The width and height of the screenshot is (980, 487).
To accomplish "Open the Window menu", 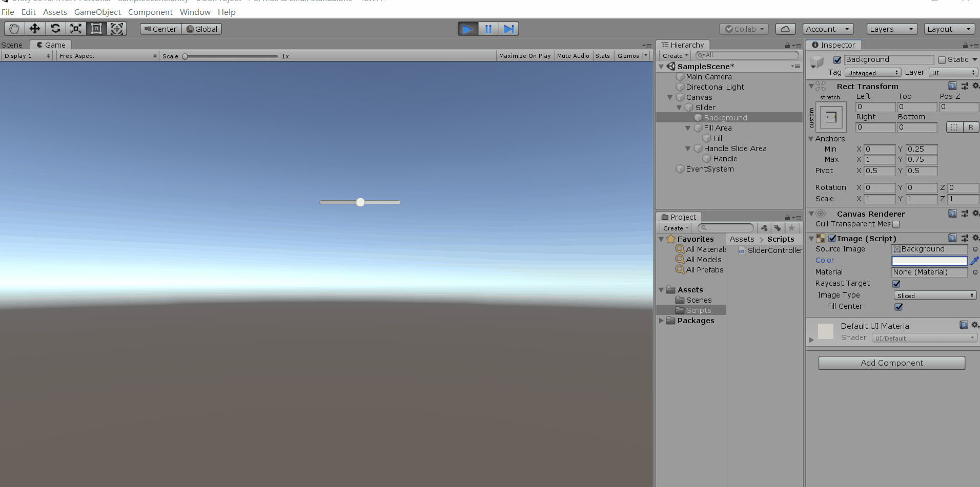I will 195,12.
